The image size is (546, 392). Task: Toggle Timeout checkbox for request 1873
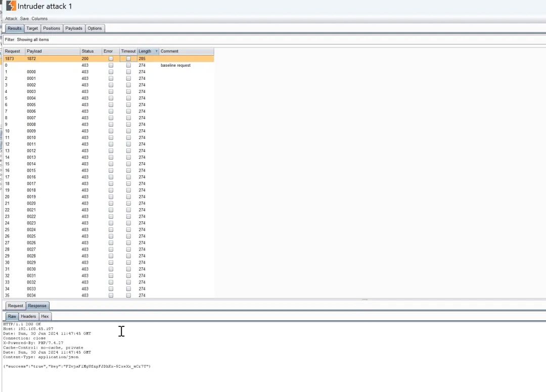pos(128,59)
